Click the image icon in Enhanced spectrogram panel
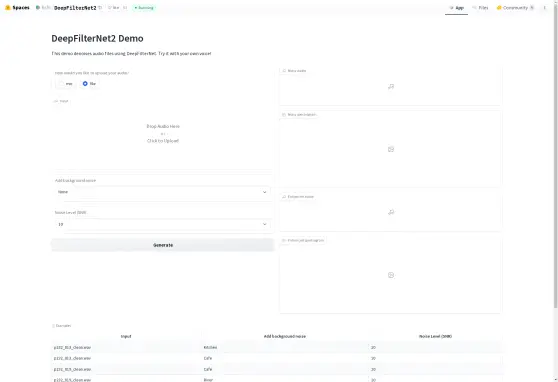558x382 pixels. coord(391,275)
